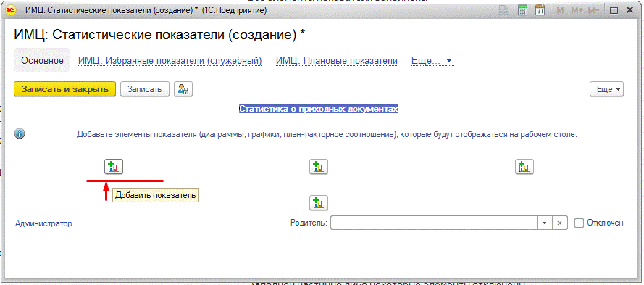Screen dimensions: 644x285
Task: Expand the Родитель dropdown arrow
Action: coord(545,223)
